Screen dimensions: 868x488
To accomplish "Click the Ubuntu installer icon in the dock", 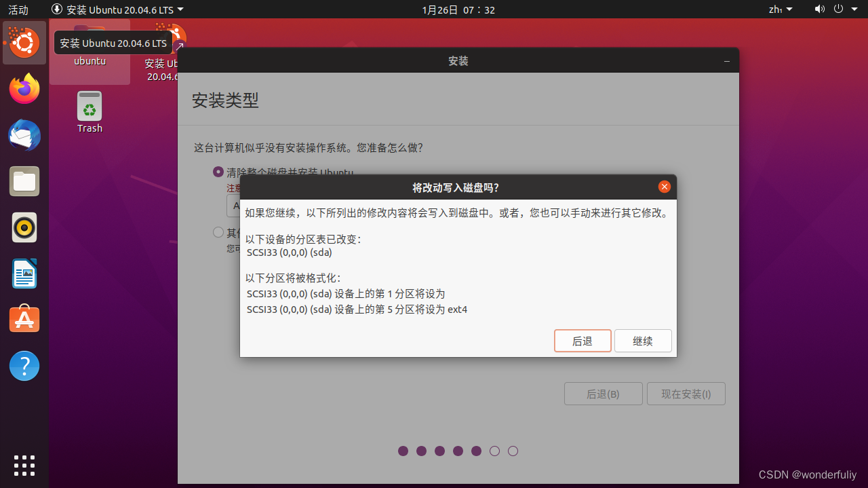I will tap(24, 43).
